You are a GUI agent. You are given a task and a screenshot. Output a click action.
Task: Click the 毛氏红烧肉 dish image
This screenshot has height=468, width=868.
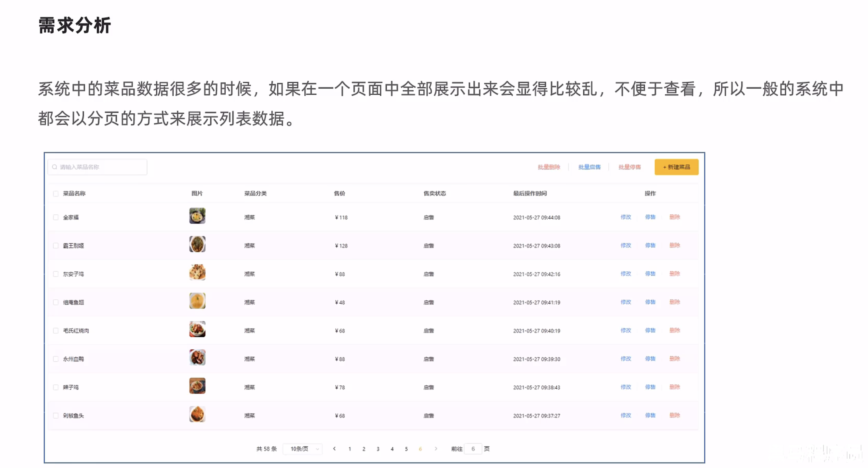(x=197, y=329)
